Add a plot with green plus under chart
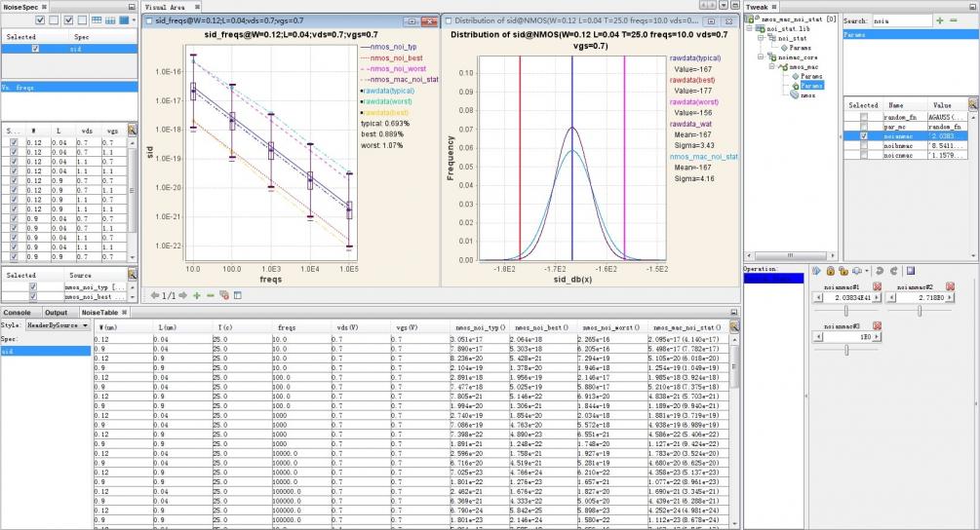The image size is (980, 530). 196,295
